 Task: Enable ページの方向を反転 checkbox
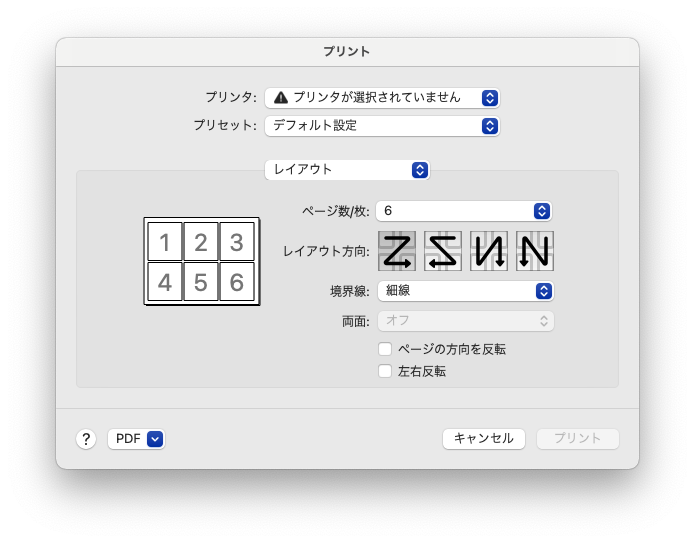(x=385, y=349)
